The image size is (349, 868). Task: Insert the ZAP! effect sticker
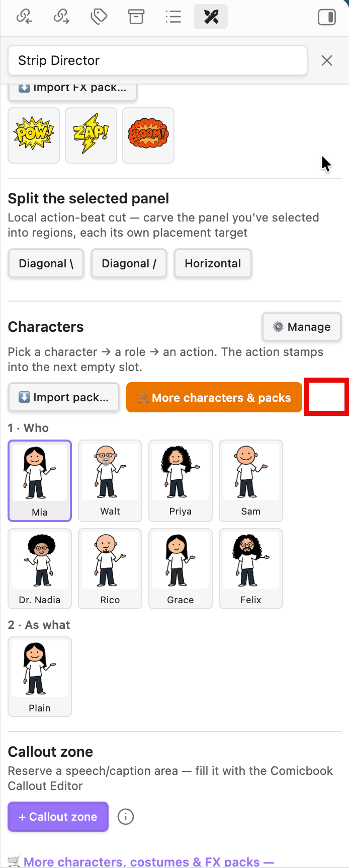coord(91,135)
